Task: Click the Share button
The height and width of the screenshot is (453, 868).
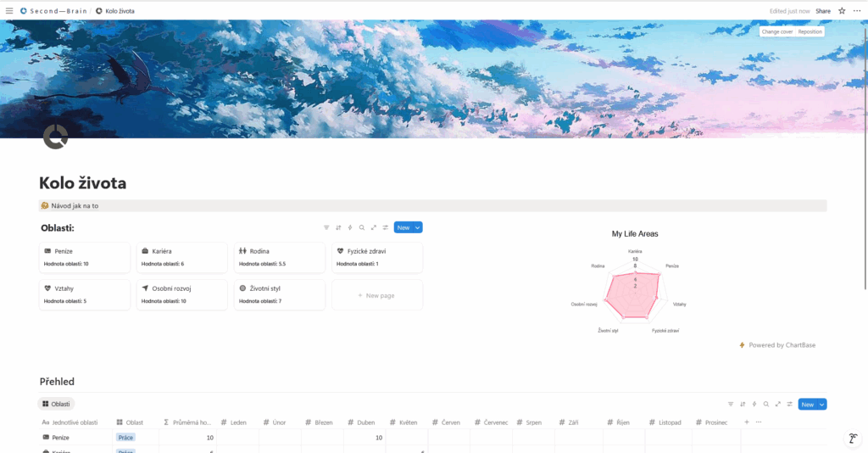Action: click(822, 11)
